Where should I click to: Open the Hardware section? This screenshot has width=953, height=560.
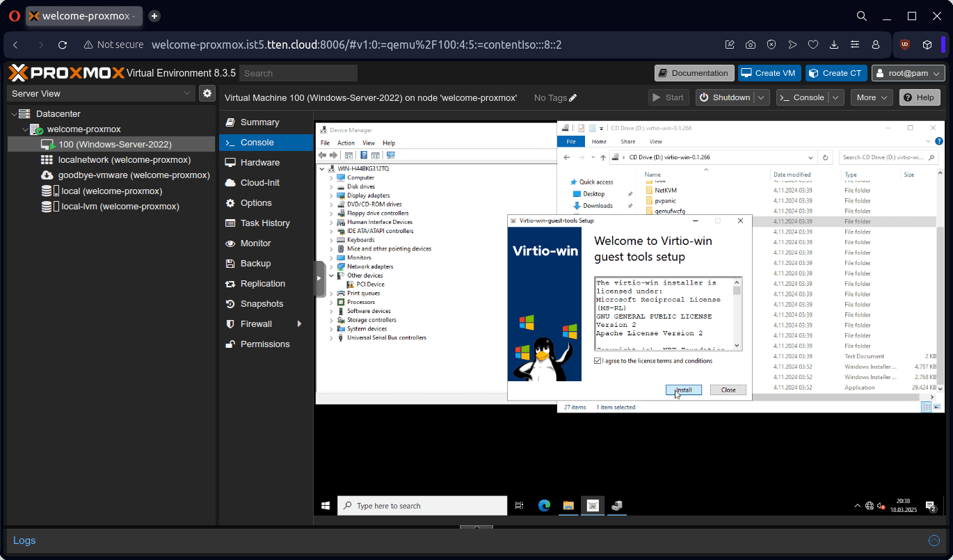[266, 163]
